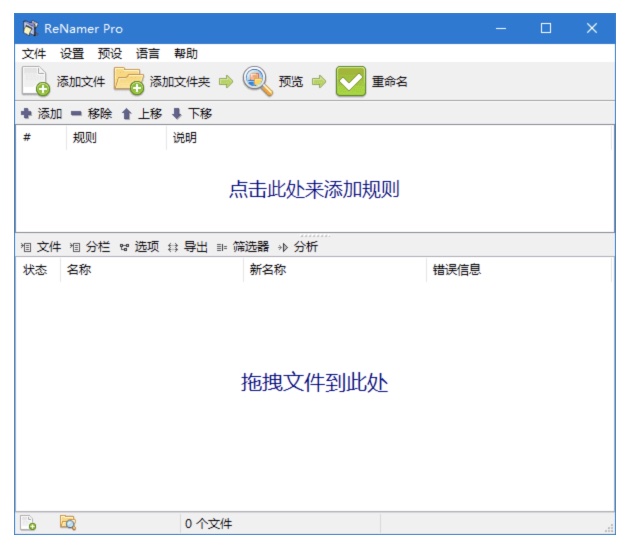627x547 pixels.
Task: Click the icon next to 文件 in the files toolbar
Action: click(26, 247)
